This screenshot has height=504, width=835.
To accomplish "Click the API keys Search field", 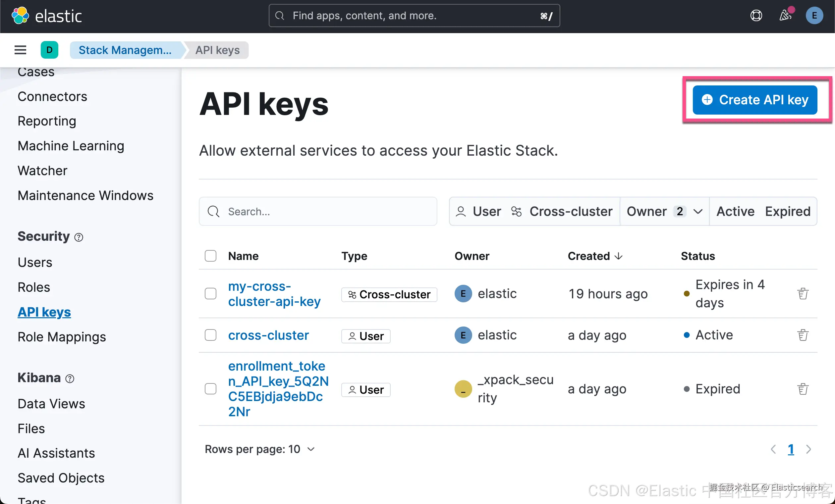I will [x=318, y=211].
